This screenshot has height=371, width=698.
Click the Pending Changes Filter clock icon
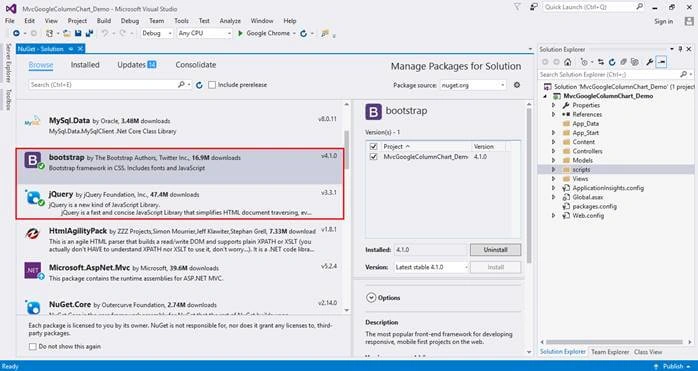[x=584, y=62]
